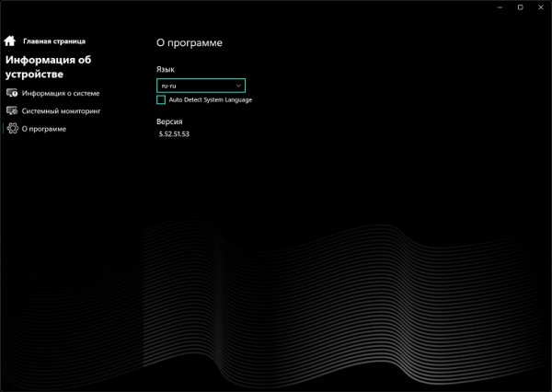Viewport: 552px width, 392px height.
Task: Close the application window
Action: coord(541,7)
